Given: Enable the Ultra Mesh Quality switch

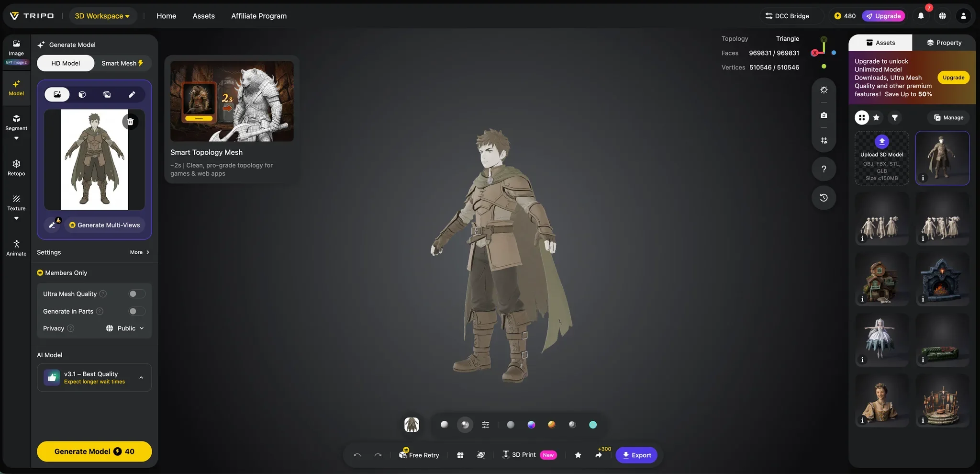Looking at the screenshot, I should [x=137, y=294].
